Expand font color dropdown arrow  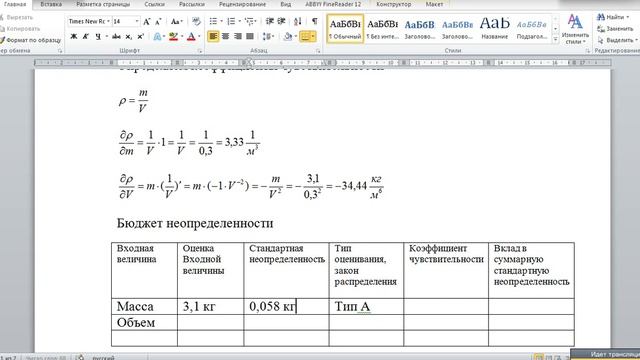click(x=199, y=37)
